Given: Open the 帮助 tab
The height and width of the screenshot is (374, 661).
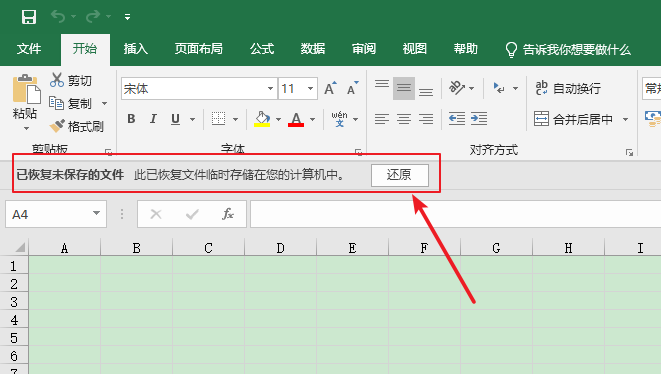Looking at the screenshot, I should point(466,49).
